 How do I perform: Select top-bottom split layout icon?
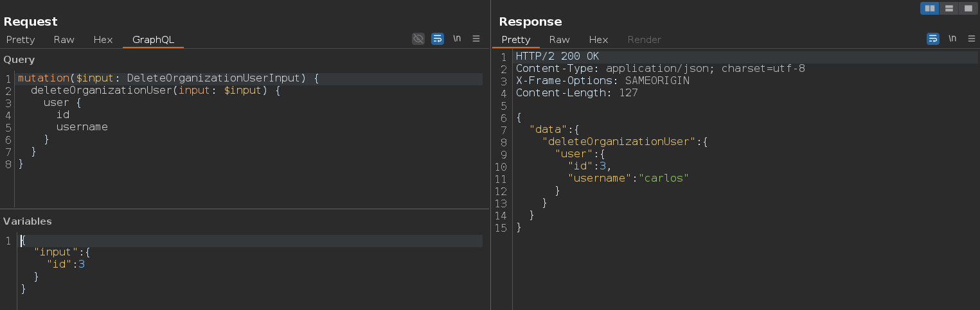tap(949, 8)
